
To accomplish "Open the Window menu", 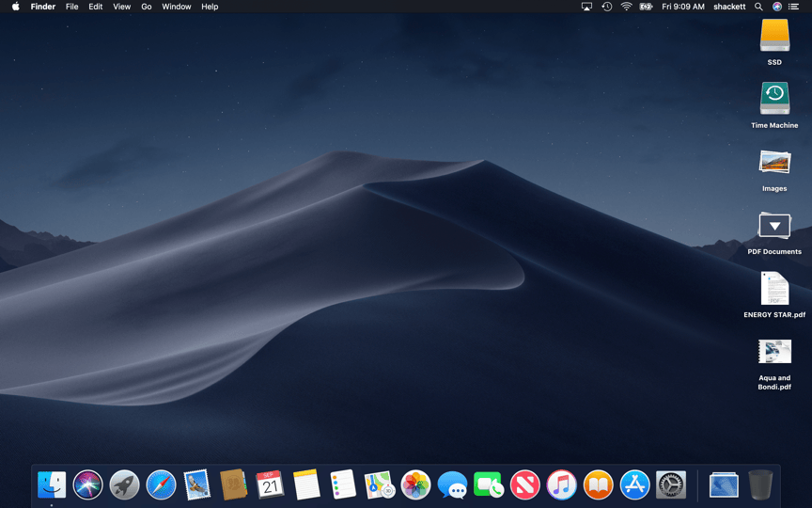I will coord(177,7).
